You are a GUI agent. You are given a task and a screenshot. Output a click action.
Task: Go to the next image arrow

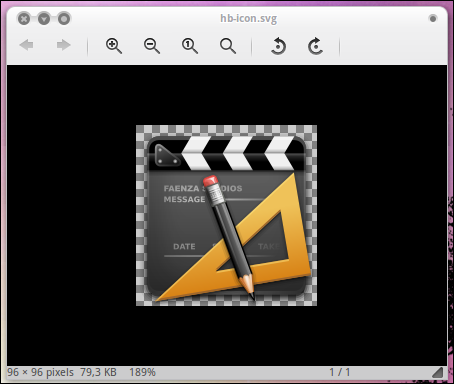tap(64, 45)
